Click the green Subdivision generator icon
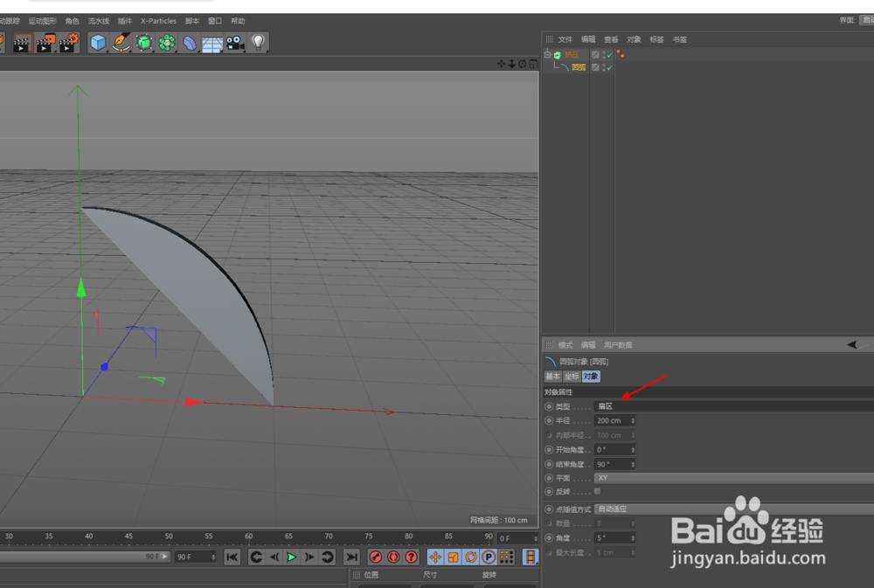874x588 pixels. (144, 43)
